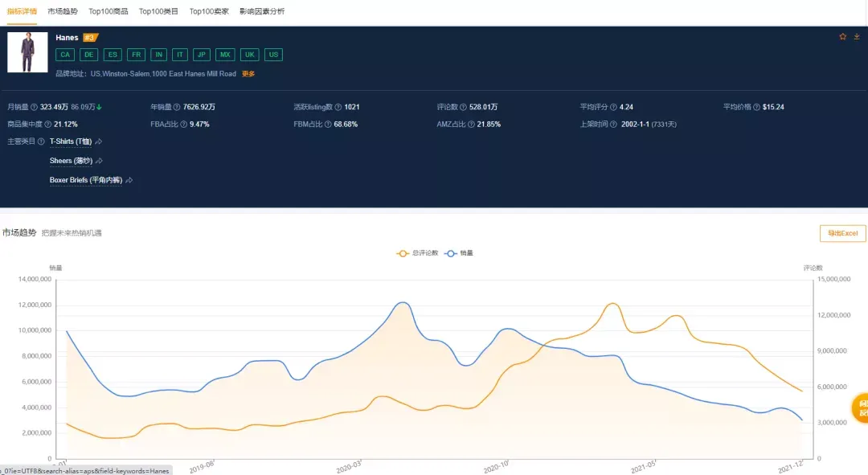Viewport: 868px width, 475px height.
Task: Click the 2020-10 label on chart axis
Action: [497, 467]
